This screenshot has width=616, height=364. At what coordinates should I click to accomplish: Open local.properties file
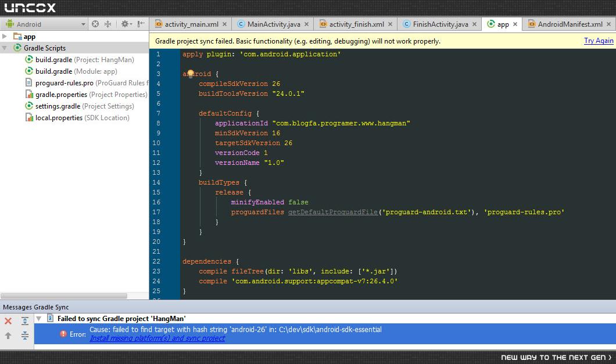(x=77, y=117)
